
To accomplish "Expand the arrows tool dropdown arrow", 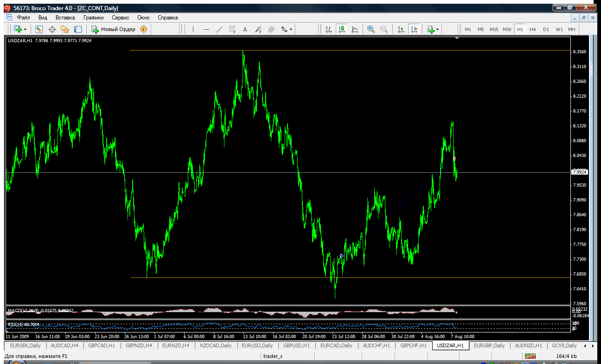I will (x=291, y=29).
